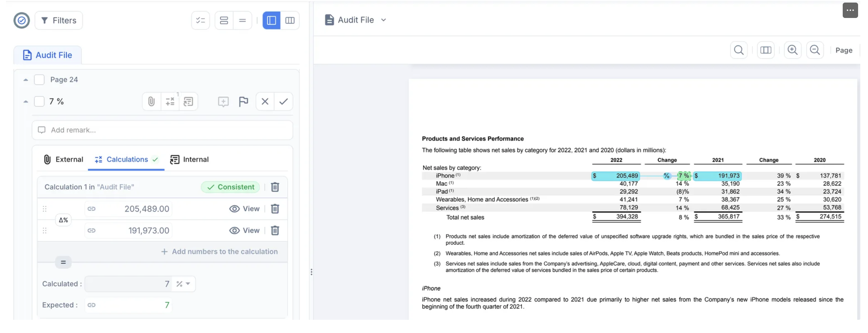
Task: Click the calculations icon in item toolbar
Action: 170,102
